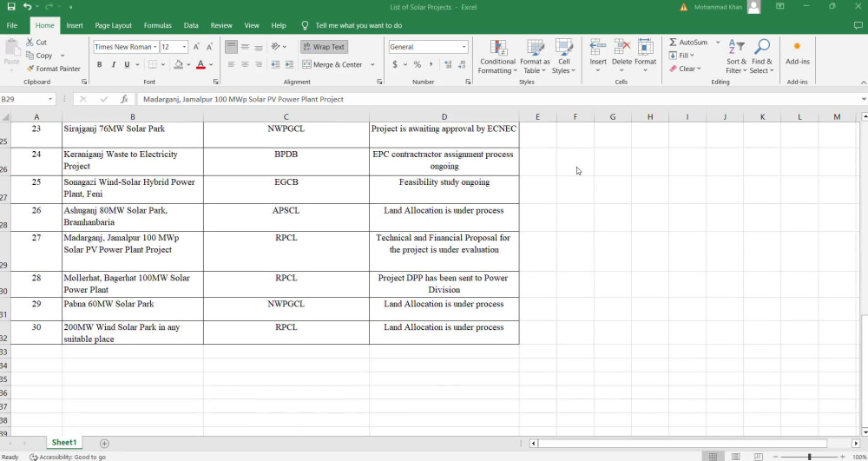Toggle Wrap Text
Image resolution: width=868 pixels, height=461 pixels.
324,47
